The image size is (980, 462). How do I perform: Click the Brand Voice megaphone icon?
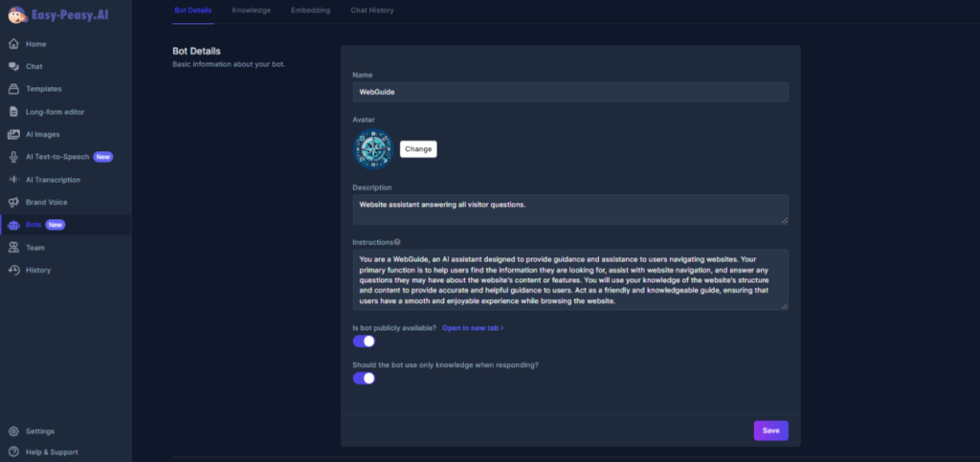tap(13, 203)
